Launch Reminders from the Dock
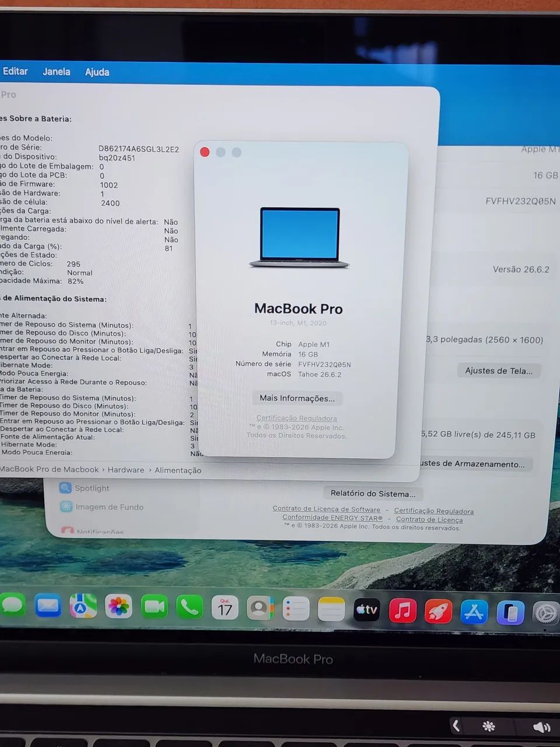The height and width of the screenshot is (747, 560). click(x=296, y=610)
